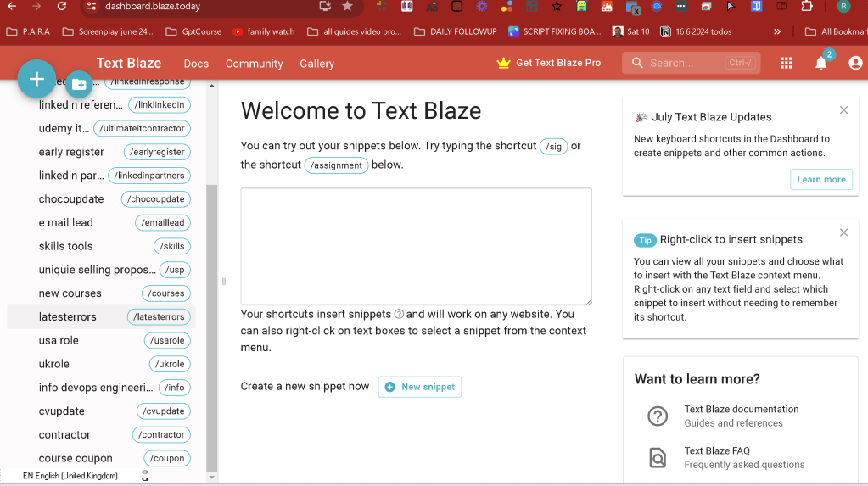Open the Sat 10 bookmark

pos(631,31)
